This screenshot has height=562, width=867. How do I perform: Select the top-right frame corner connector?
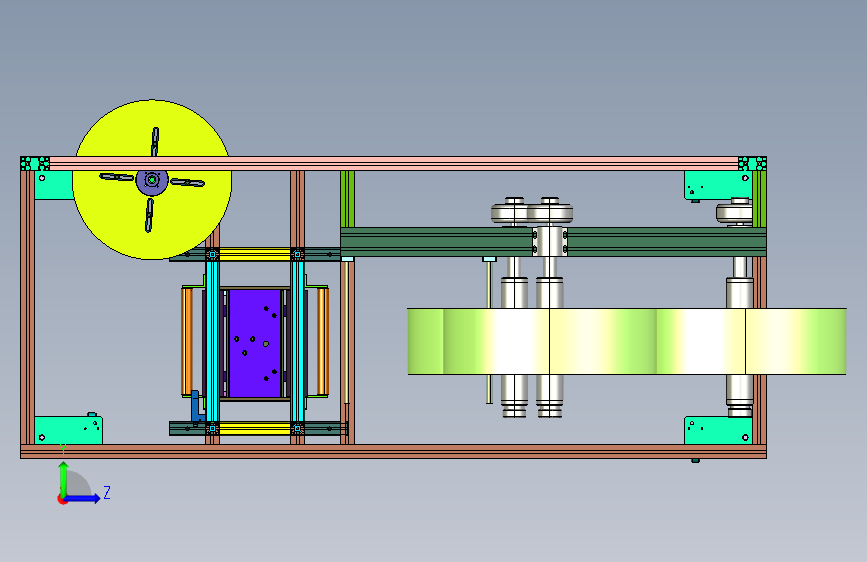[x=753, y=163]
